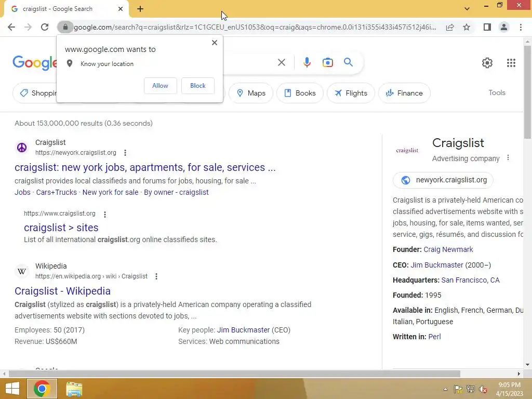
Task: Close the craigslist Google Search tab
Action: coord(121,9)
